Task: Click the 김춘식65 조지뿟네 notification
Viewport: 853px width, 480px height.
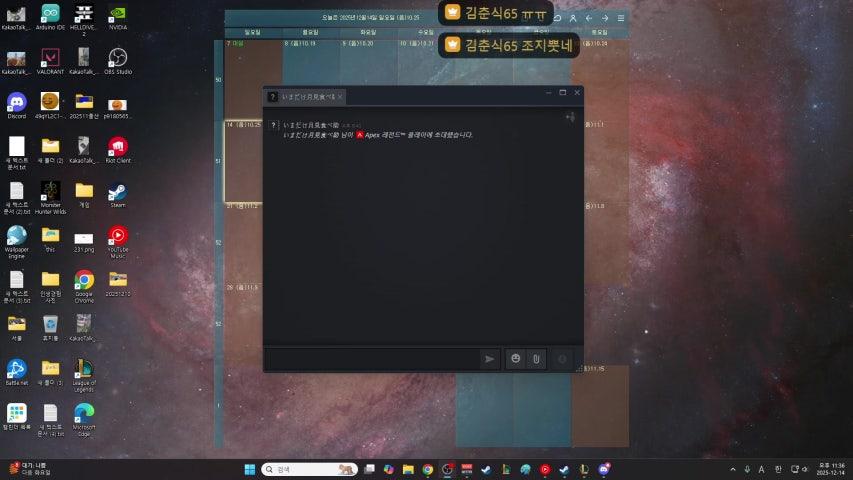Action: (x=509, y=45)
